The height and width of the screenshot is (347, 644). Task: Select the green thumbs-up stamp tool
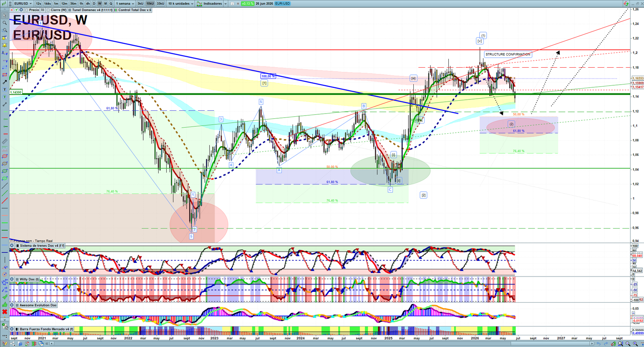[4, 304]
